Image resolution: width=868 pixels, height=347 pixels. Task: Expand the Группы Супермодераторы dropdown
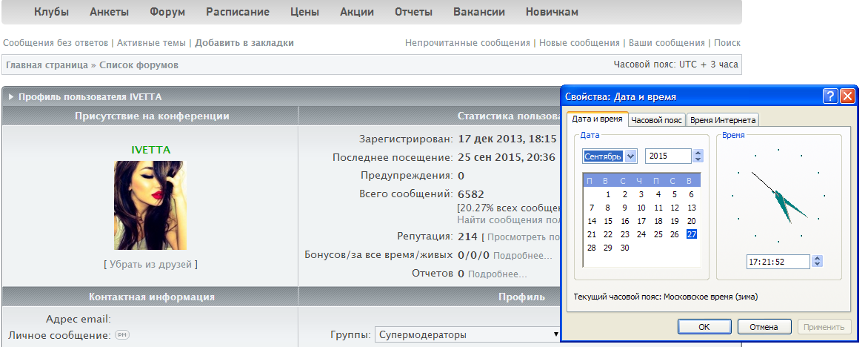pos(467,335)
